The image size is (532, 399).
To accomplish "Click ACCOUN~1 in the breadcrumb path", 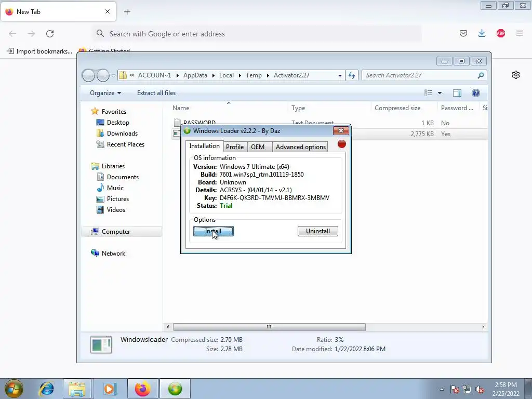I will (x=154, y=75).
